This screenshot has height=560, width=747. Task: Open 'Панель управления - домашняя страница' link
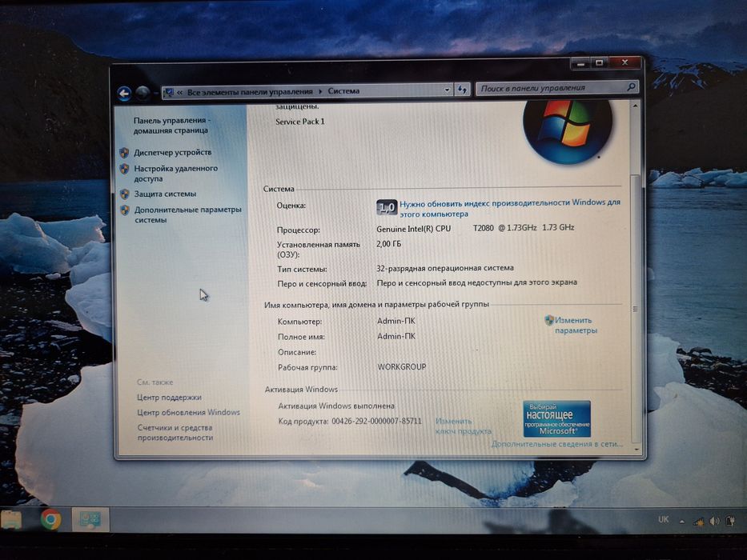click(171, 126)
